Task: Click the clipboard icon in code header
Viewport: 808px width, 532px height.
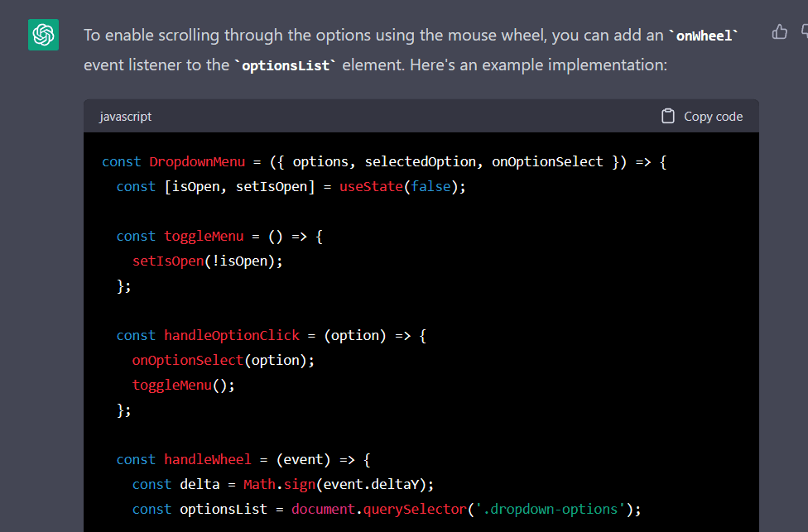Action: 668,117
